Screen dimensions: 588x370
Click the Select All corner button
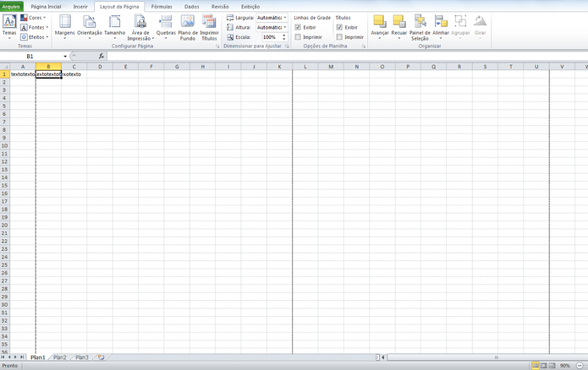(x=5, y=67)
